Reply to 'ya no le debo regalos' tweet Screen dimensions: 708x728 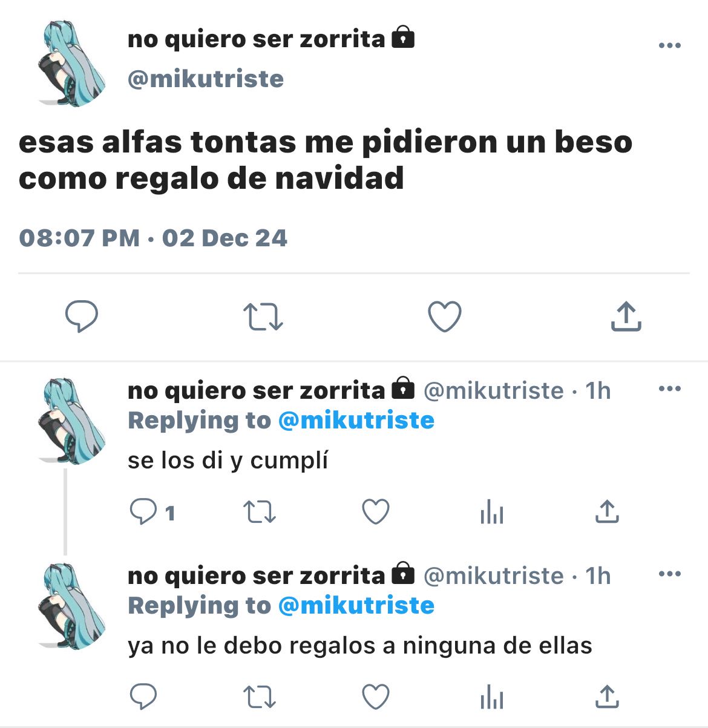point(143,697)
